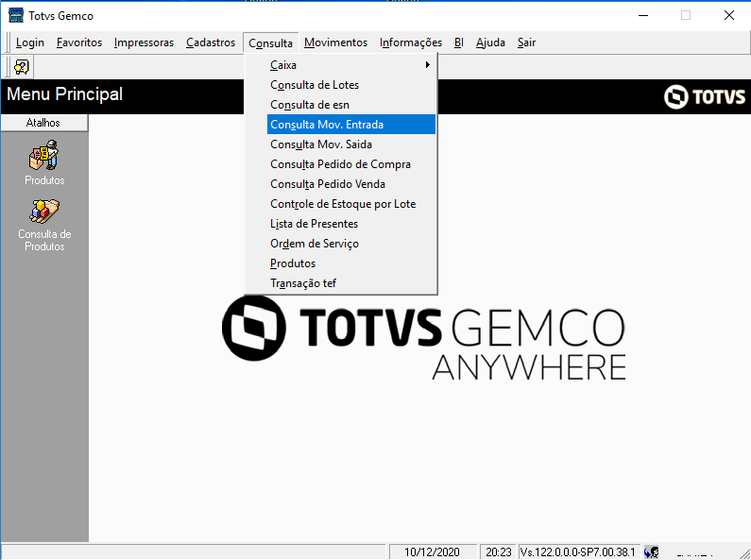Maximize the Totvs Gemco window

(686, 15)
